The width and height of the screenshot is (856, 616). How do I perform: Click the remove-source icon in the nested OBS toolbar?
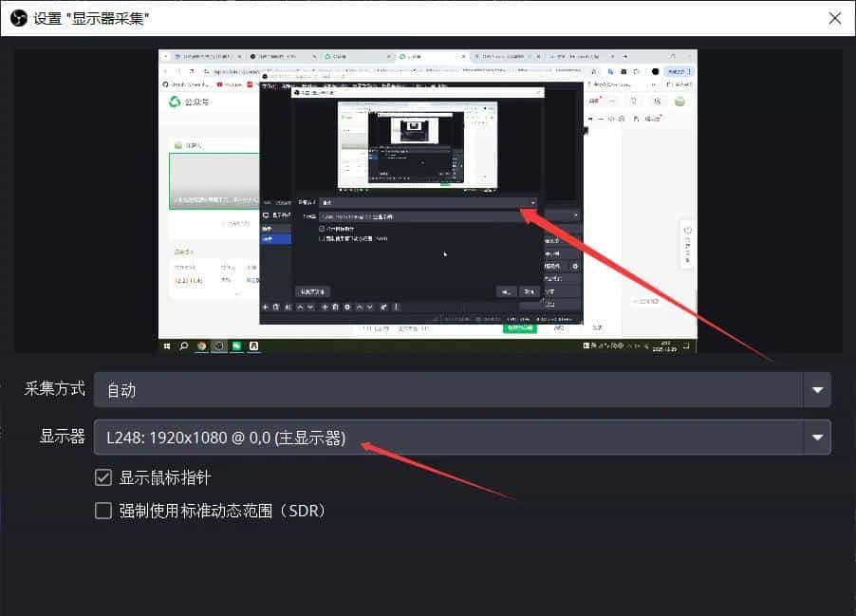(x=335, y=308)
